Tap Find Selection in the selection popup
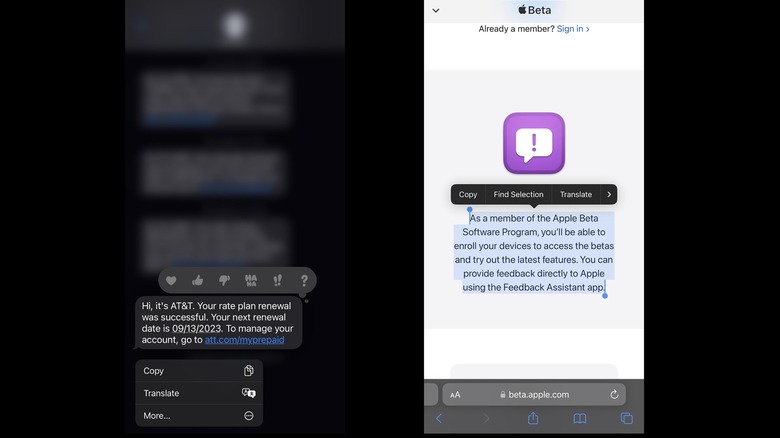This screenshot has width=780, height=438. click(518, 195)
